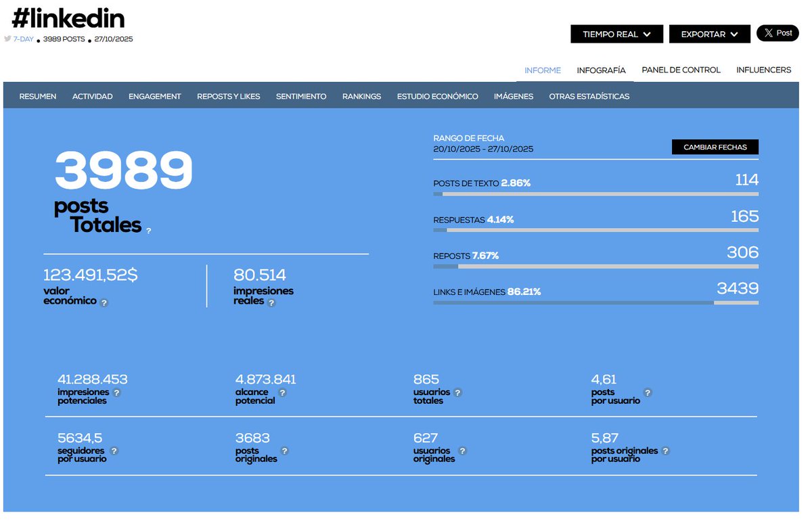Viewport: 812px width, 521px height.
Task: Click the 27/10/2025 date under title
Action: [114, 39]
